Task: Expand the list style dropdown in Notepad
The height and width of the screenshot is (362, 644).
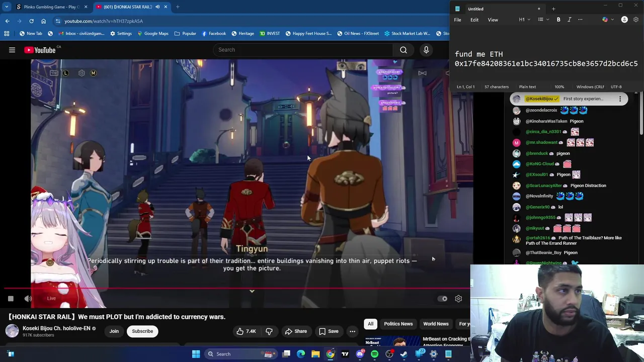Action: [x=543, y=20]
